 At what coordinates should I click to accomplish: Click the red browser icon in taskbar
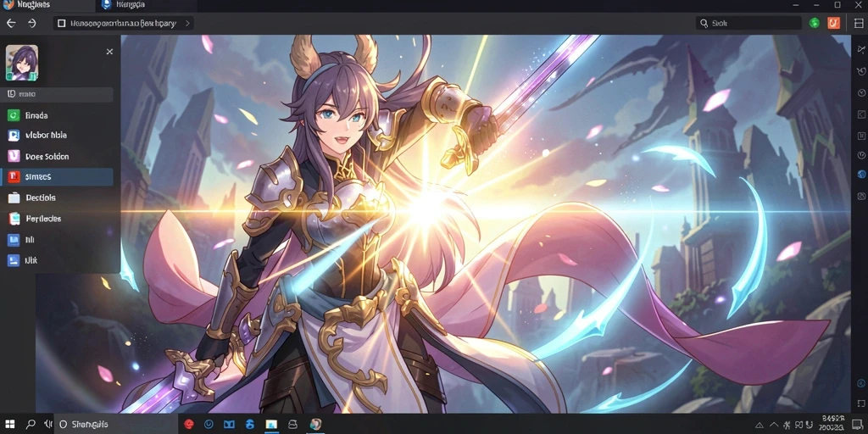point(189,425)
